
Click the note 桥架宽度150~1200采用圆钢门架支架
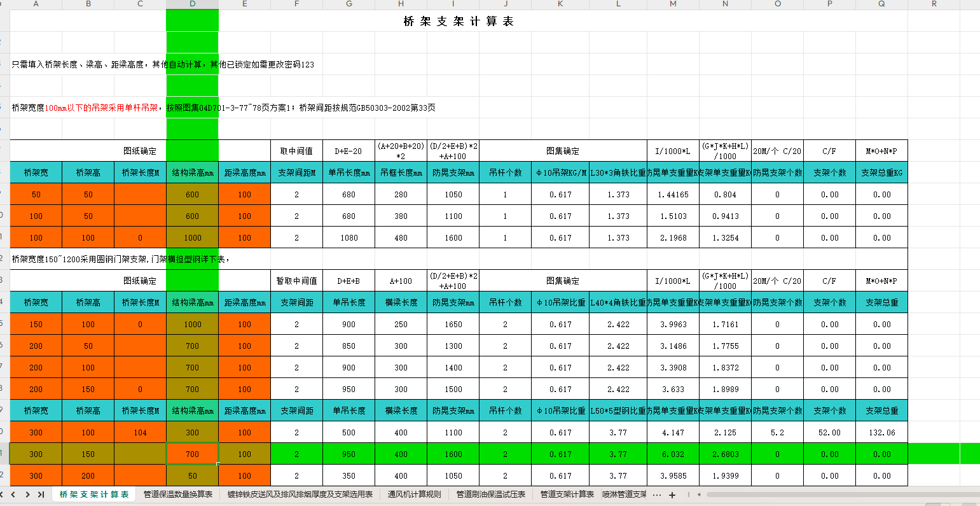pos(121,259)
